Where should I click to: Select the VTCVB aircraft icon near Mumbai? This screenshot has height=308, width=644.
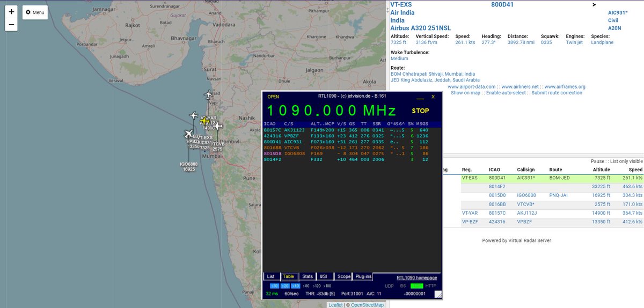point(218,126)
